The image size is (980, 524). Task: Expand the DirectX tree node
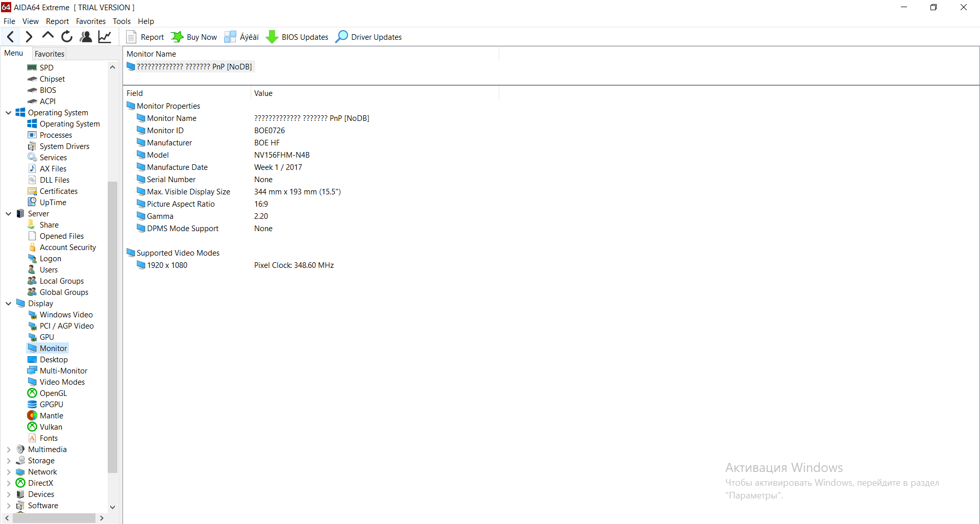tap(9, 483)
